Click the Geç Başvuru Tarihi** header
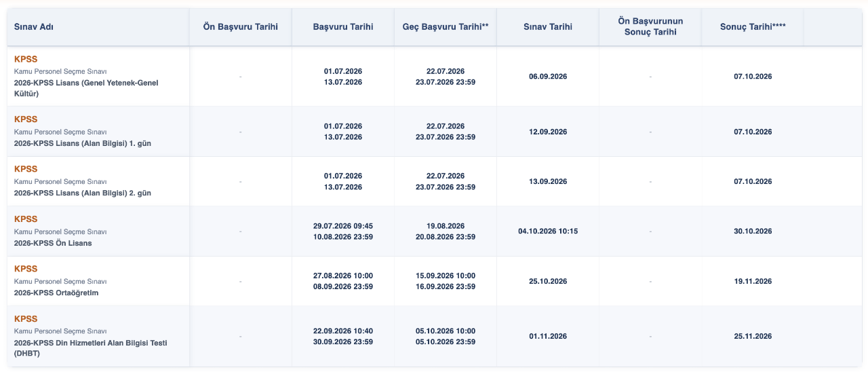This screenshot has height=372, width=868. click(446, 26)
